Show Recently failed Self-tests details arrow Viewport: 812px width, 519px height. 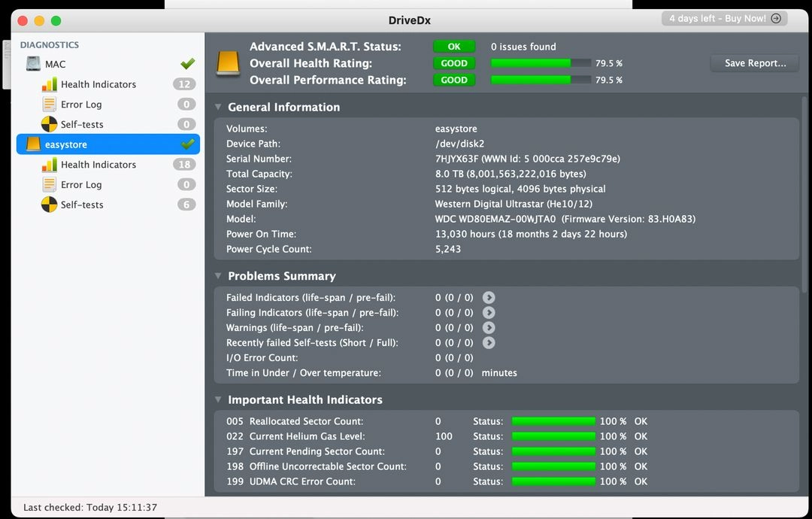tap(489, 342)
